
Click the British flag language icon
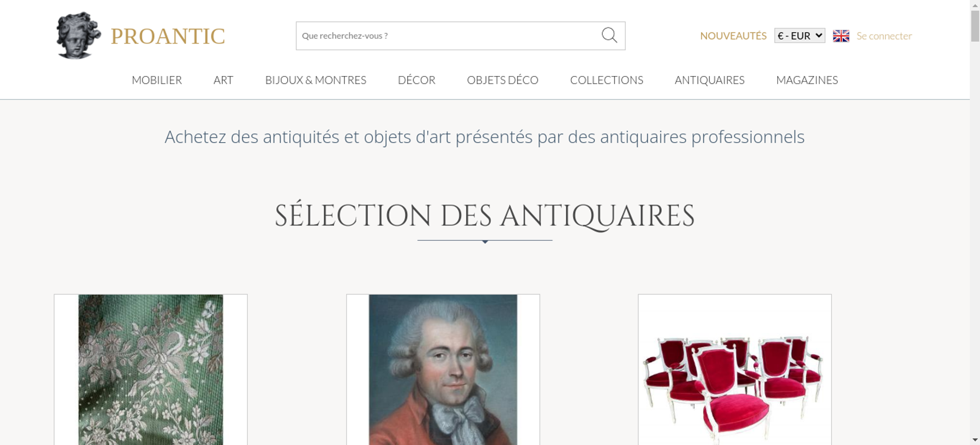pos(841,36)
